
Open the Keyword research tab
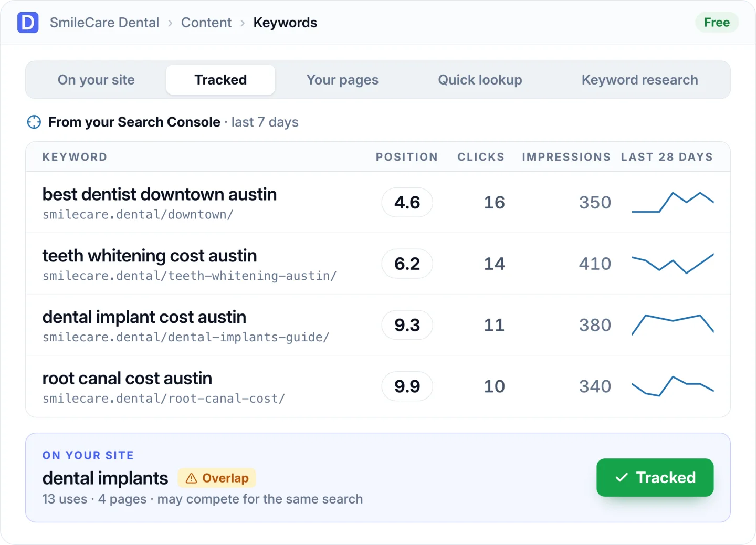tap(639, 80)
